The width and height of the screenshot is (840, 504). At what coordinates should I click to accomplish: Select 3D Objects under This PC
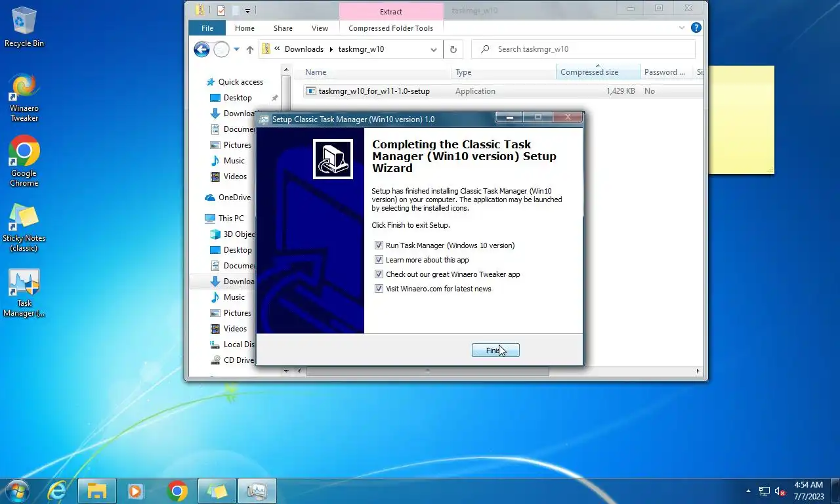click(x=232, y=234)
